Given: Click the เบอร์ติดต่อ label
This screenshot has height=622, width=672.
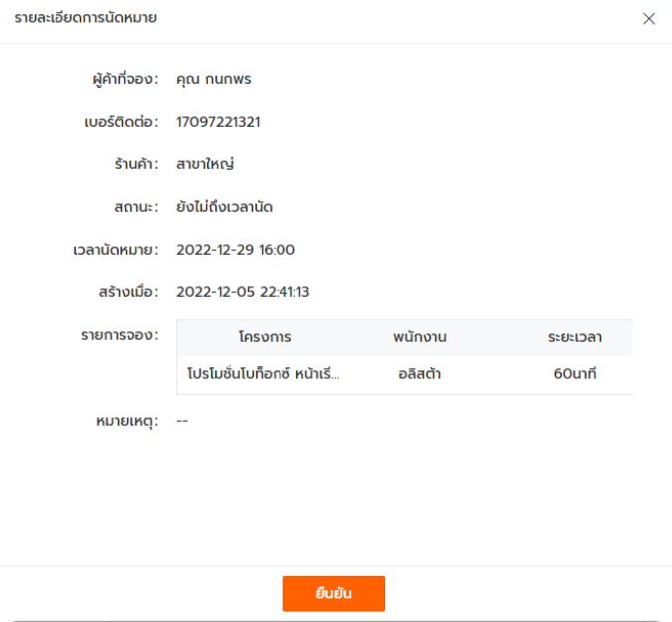Looking at the screenshot, I should pos(121,122).
